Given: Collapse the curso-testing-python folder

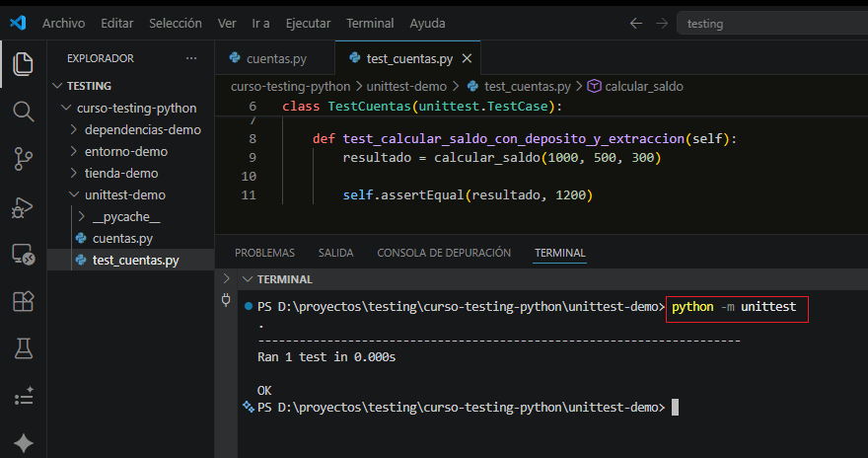Looking at the screenshot, I should pyautogui.click(x=66, y=108).
